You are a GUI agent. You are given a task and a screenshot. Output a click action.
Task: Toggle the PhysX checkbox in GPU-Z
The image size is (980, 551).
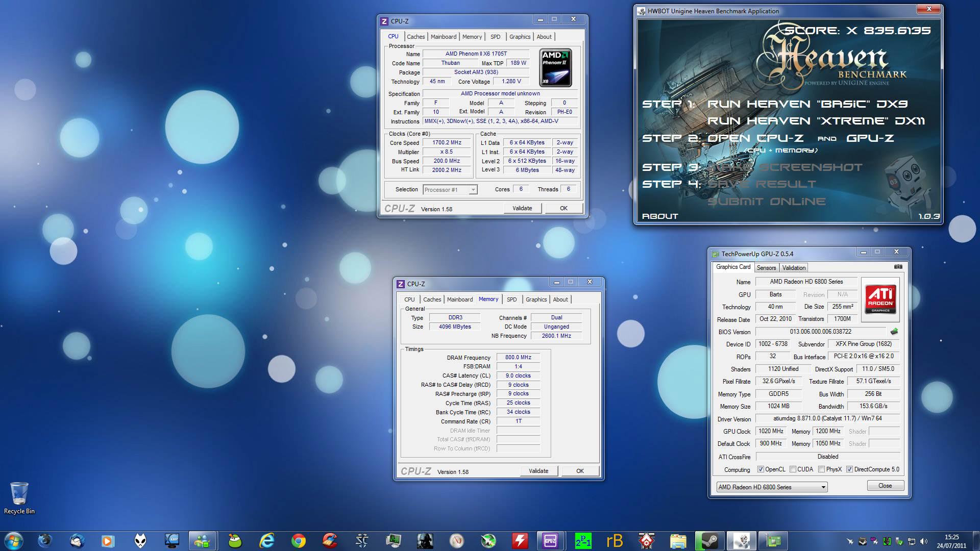click(821, 469)
